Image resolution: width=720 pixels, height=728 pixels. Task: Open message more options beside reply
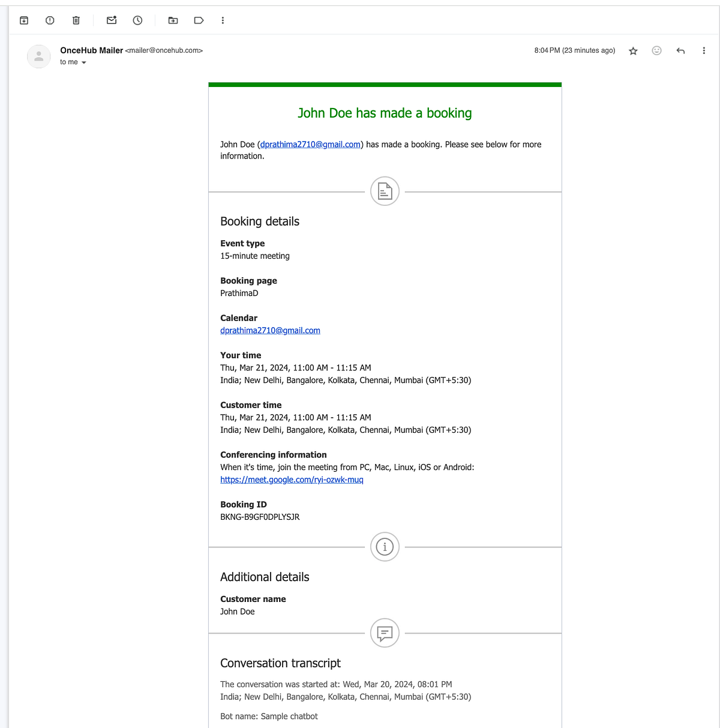[704, 50]
